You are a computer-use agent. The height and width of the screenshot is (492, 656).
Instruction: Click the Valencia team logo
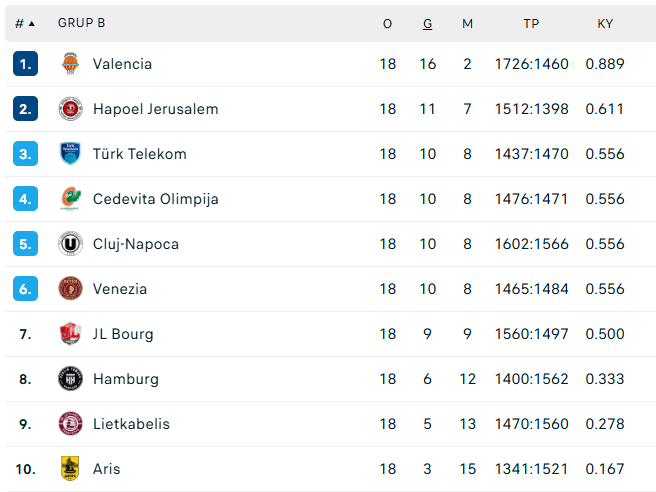click(x=70, y=64)
